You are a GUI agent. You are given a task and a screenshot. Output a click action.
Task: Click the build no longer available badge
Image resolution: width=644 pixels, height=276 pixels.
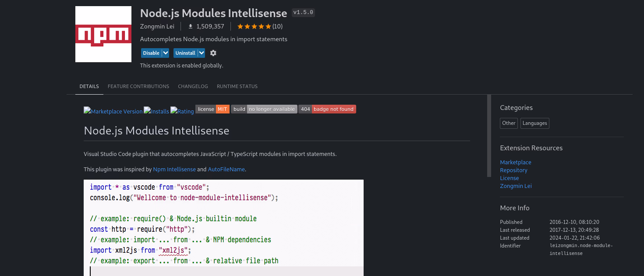(264, 109)
